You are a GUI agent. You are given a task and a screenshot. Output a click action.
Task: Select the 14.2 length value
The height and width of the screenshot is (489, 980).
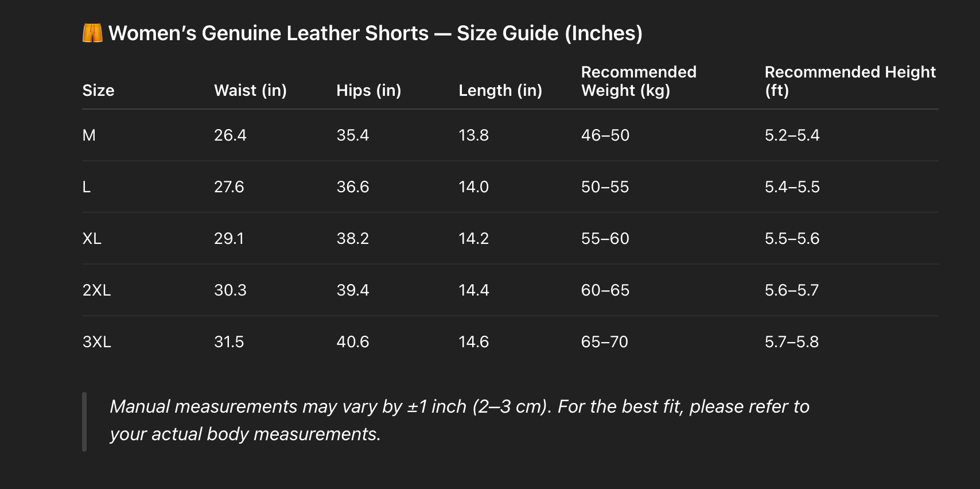[473, 239]
